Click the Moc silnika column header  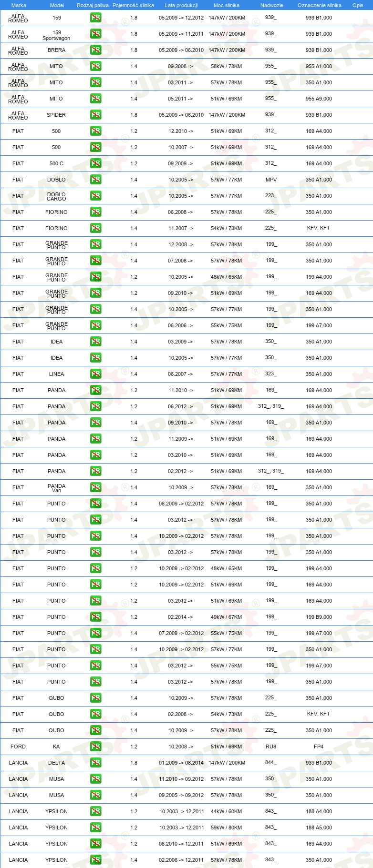tap(227, 5)
